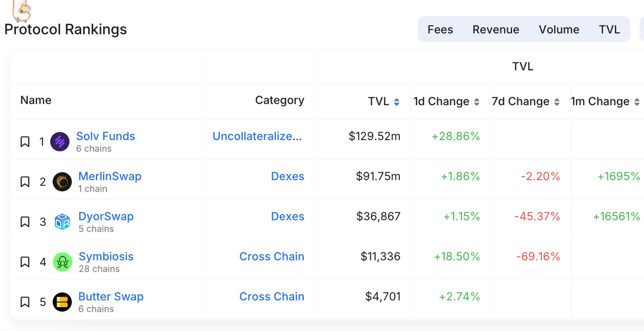Viewport: 644px width, 331px height.
Task: Open Dexes category in MerlinSwap row
Action: pos(288,176)
